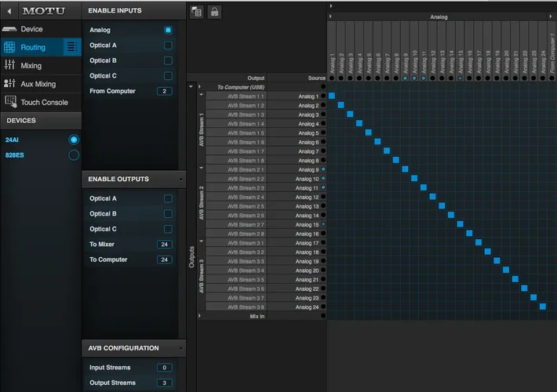Disable the Analog input checkbox
This screenshot has width=557, height=392.
168,30
